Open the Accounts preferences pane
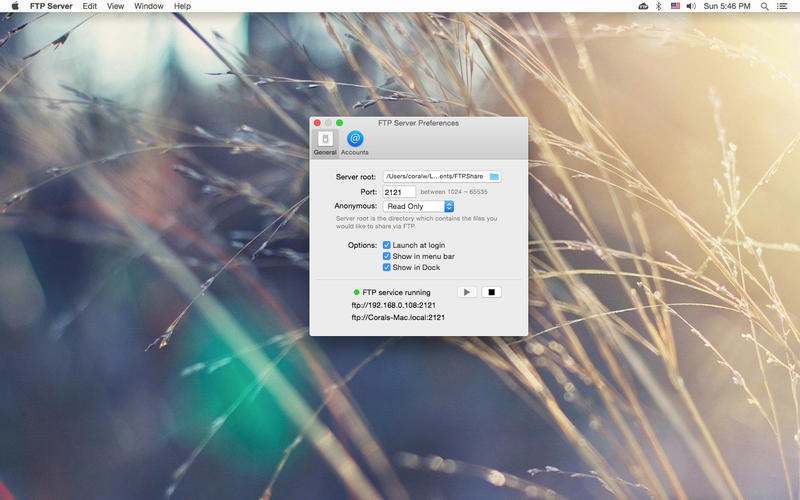The image size is (800, 500). 354,142
